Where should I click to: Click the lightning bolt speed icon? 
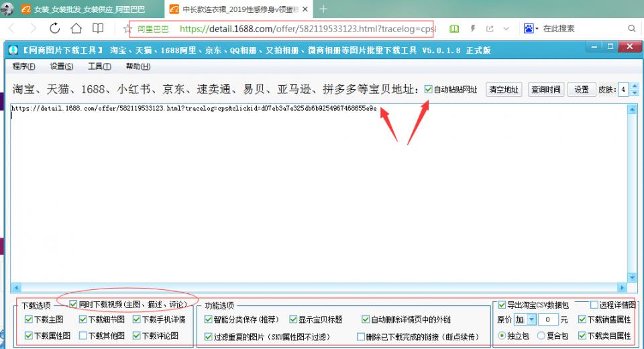(x=473, y=29)
